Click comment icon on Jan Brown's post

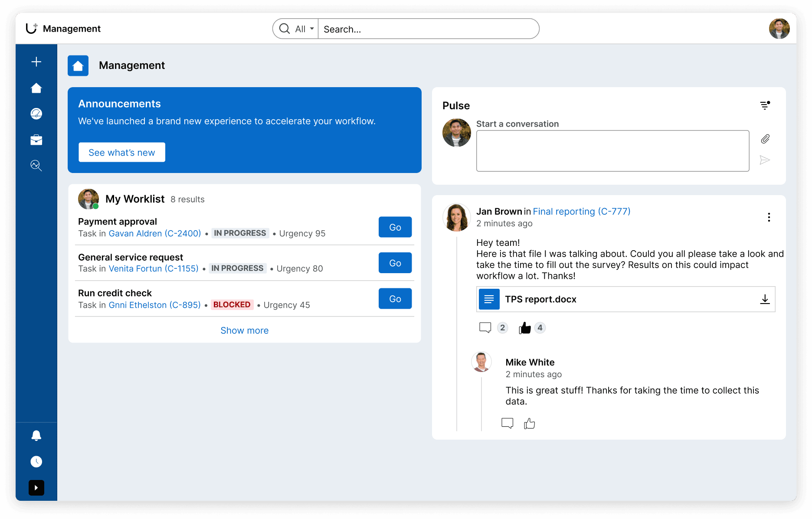coord(485,328)
